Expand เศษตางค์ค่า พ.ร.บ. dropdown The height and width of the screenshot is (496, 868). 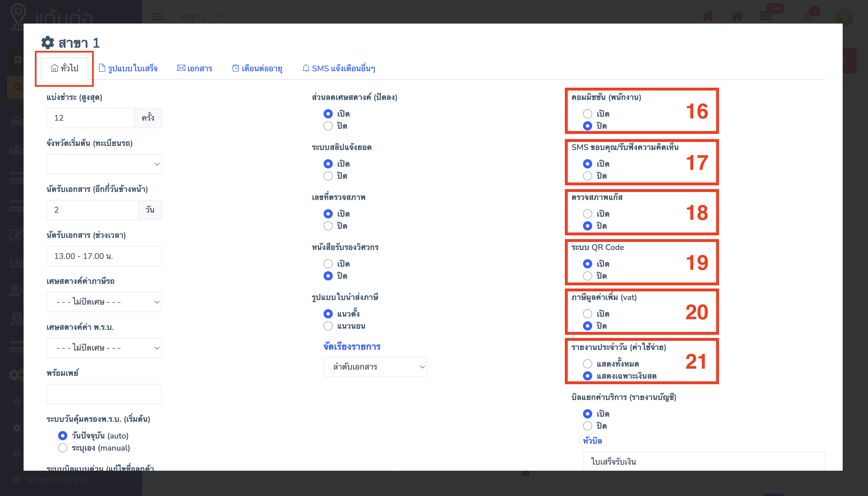(x=104, y=348)
